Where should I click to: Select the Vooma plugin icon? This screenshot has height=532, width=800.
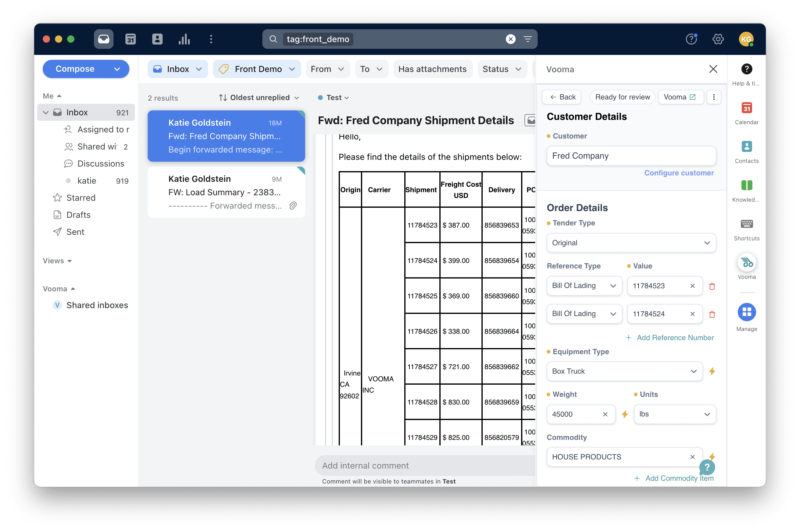tap(746, 263)
